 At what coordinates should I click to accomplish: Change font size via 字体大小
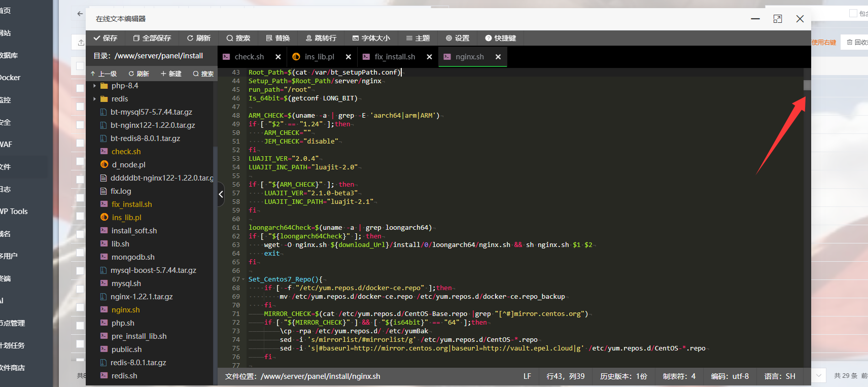click(371, 38)
